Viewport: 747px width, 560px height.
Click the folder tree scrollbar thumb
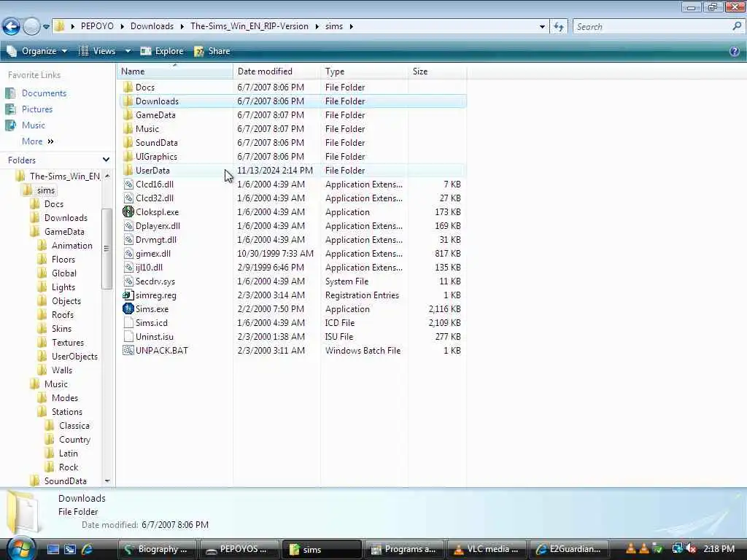point(107,249)
